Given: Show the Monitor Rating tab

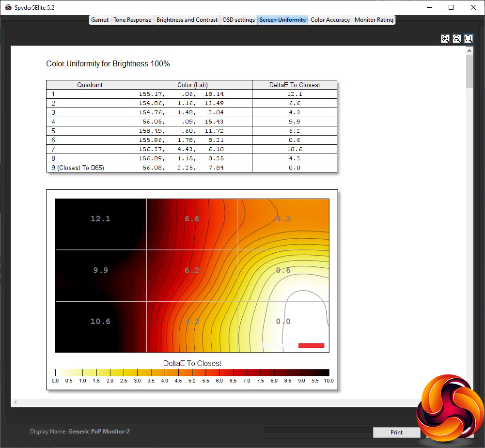Looking at the screenshot, I should coord(374,20).
